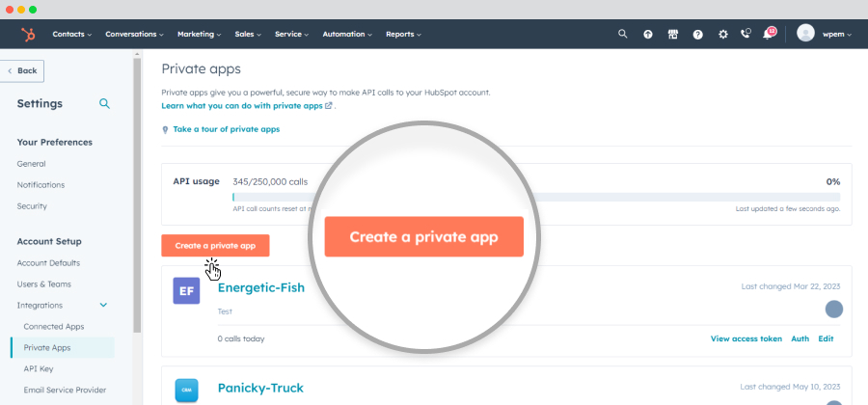Search settings with the teal magnifier
Image resolution: width=868 pixels, height=405 pixels.
[104, 103]
